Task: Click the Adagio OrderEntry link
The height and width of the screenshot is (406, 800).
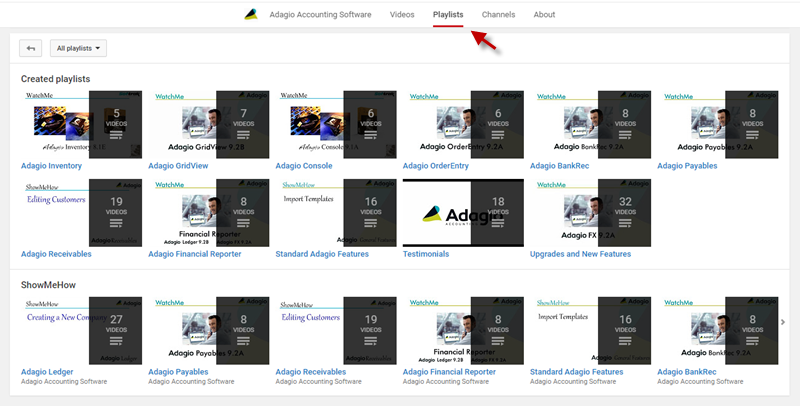Action: (436, 166)
